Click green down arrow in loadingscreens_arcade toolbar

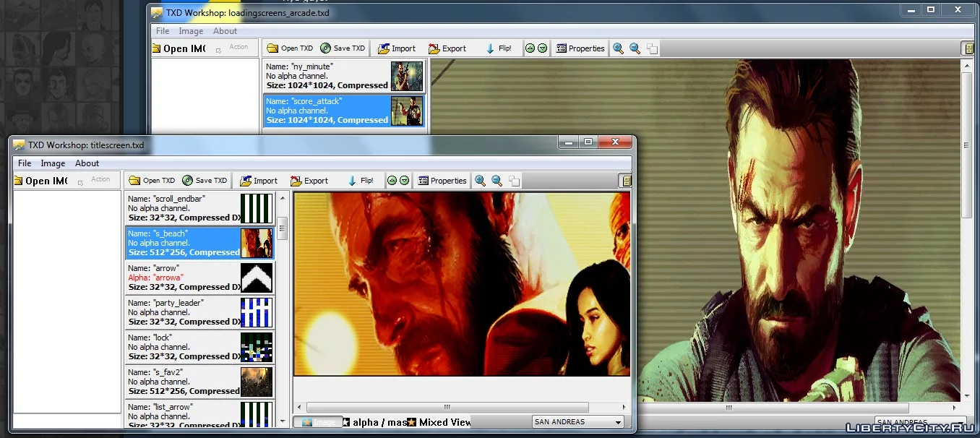[542, 48]
